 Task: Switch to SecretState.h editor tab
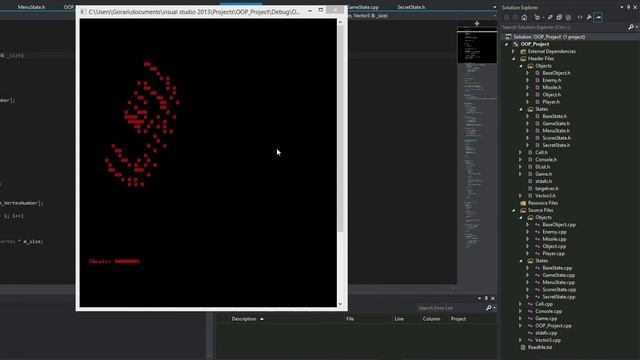click(411, 7)
